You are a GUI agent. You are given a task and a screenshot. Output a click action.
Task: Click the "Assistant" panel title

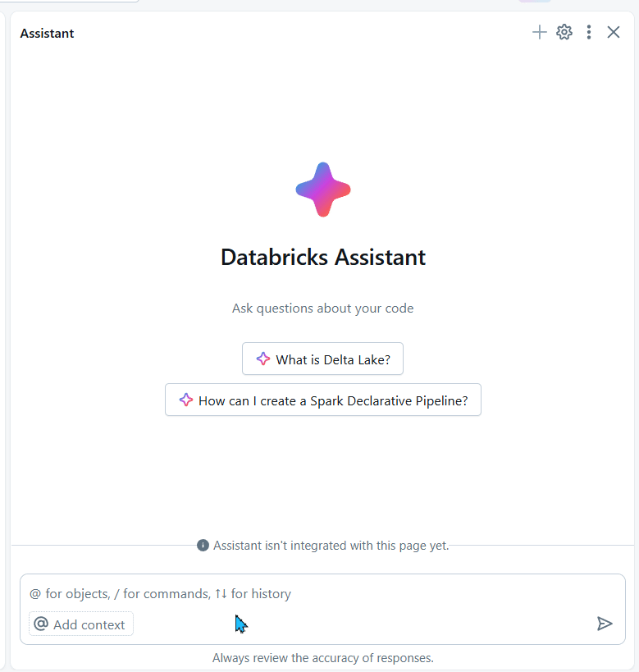pyautogui.click(x=47, y=34)
